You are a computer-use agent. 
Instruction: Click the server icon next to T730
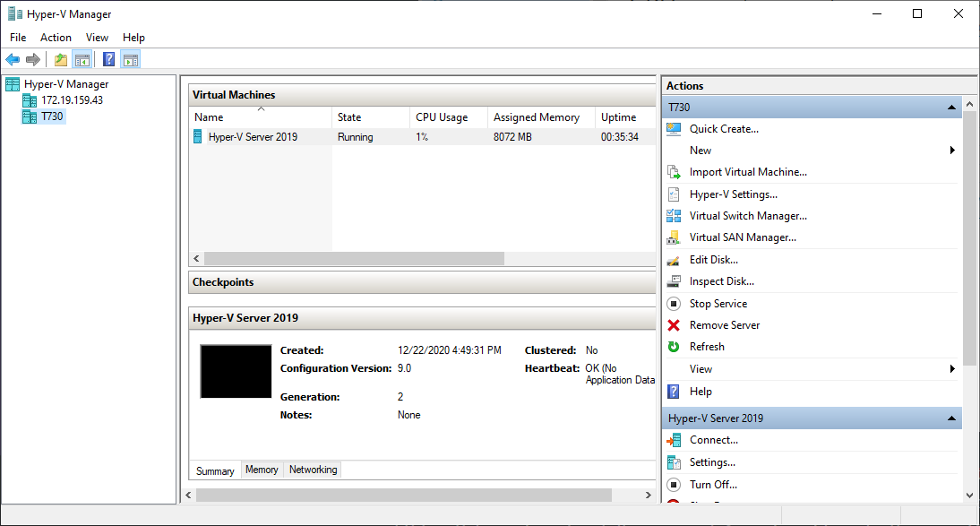coord(30,116)
